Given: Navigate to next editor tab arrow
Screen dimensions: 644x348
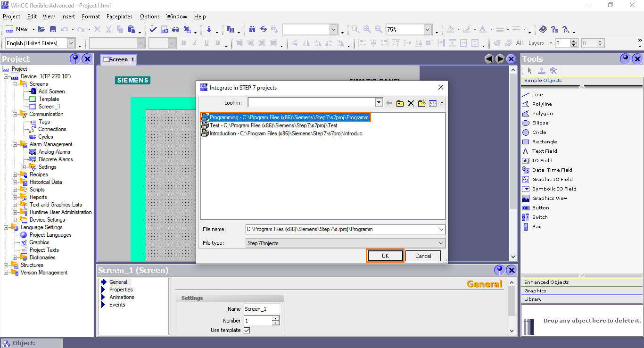Looking at the screenshot, I should click(500, 59).
